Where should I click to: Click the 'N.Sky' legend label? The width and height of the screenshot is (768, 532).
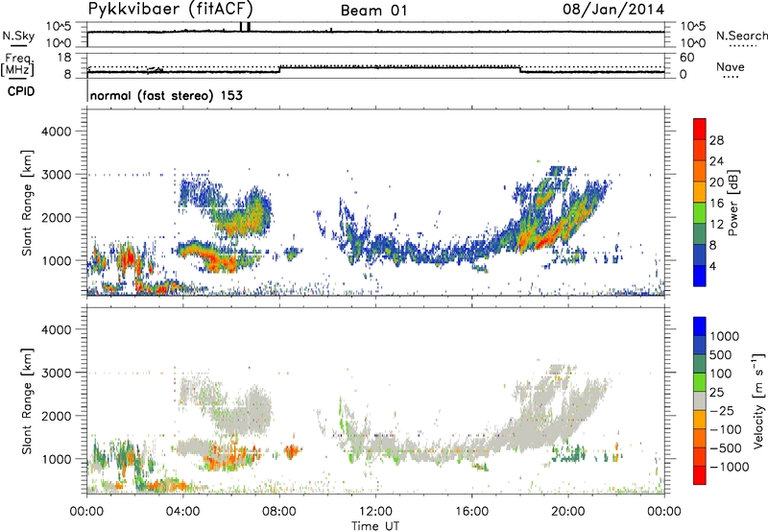pyautogui.click(x=18, y=36)
